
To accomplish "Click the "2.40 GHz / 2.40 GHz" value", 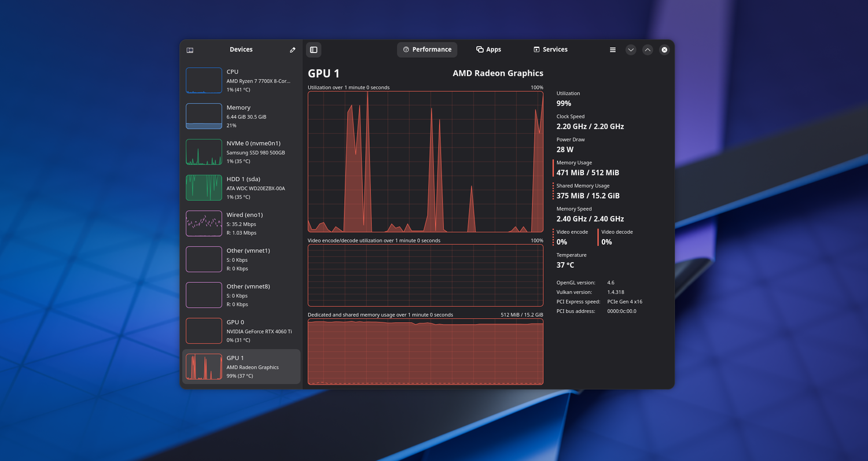I will (x=590, y=219).
